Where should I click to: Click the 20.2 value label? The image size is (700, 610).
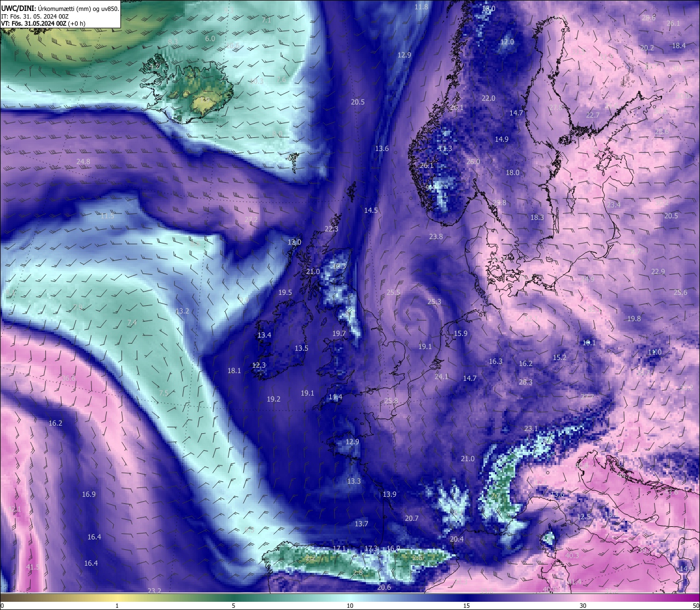(647, 48)
